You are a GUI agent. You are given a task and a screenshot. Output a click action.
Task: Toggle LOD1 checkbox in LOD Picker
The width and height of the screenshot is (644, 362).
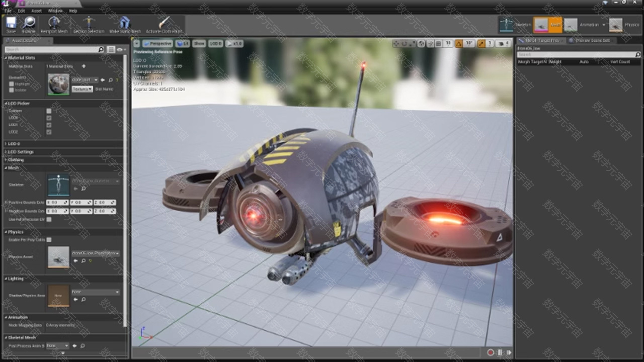point(49,125)
